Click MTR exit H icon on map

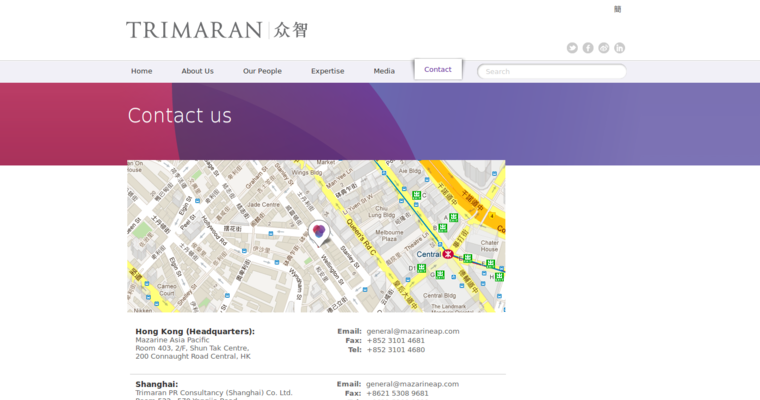coord(499,277)
